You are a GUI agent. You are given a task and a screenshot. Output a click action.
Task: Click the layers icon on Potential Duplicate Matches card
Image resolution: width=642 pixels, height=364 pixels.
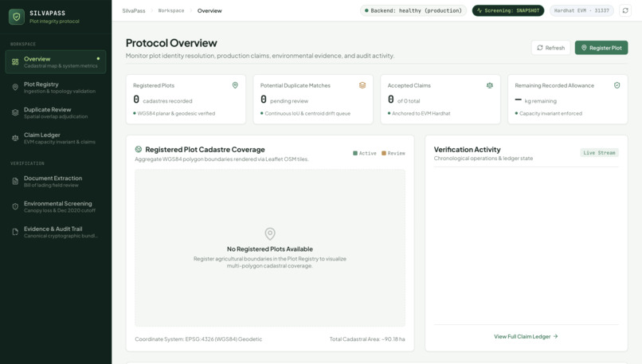(362, 85)
